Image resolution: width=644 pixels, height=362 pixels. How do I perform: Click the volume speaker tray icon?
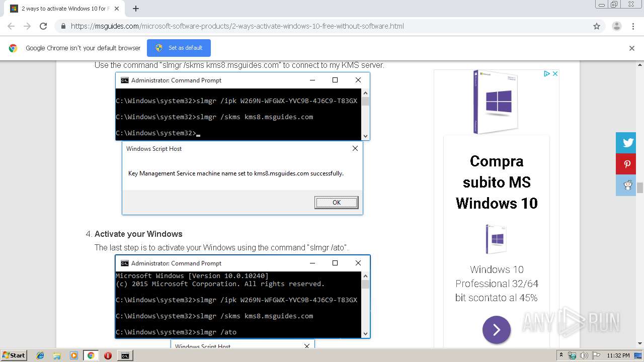click(x=584, y=355)
